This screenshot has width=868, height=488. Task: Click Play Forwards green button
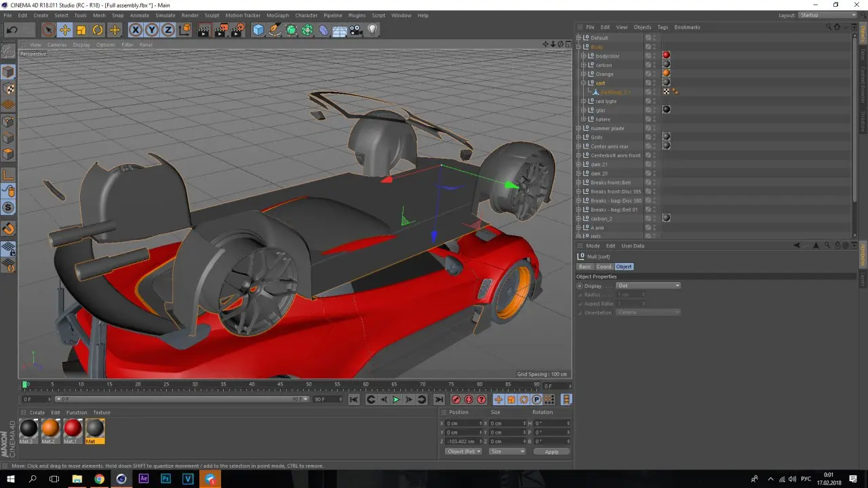coord(396,400)
